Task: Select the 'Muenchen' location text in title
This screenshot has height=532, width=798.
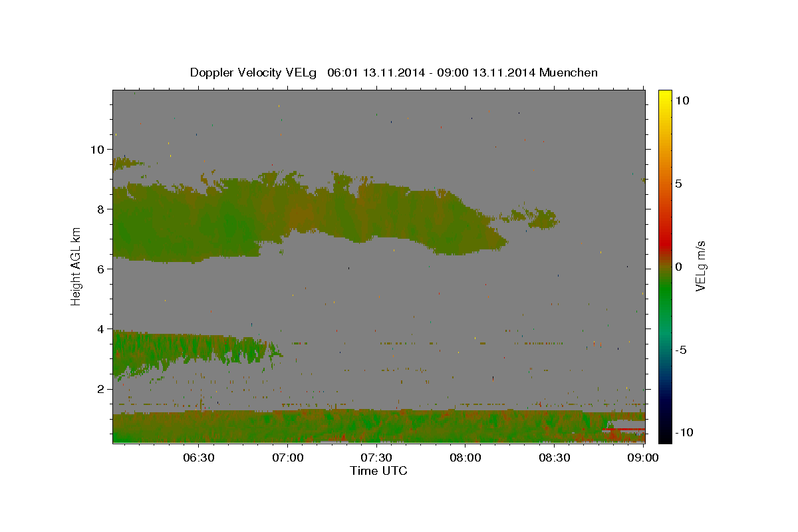Action: pyautogui.click(x=569, y=72)
